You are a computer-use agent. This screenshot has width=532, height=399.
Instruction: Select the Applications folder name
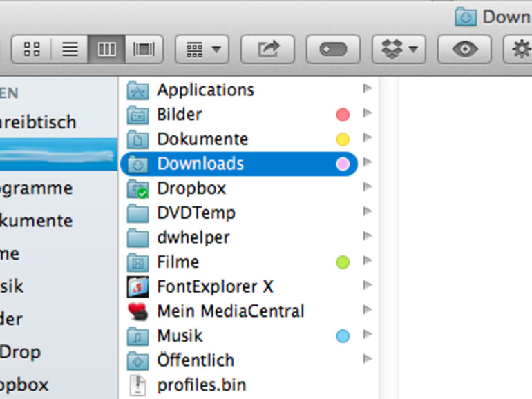point(205,90)
